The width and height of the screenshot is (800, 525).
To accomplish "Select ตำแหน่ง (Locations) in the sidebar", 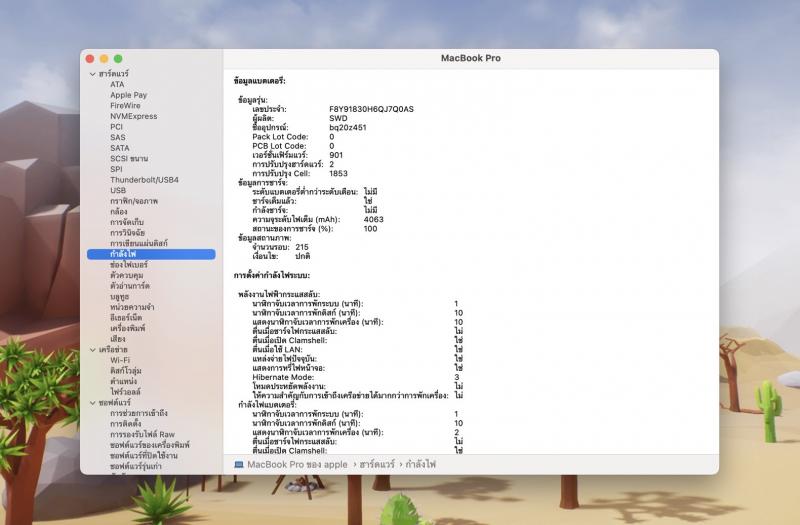I will (123, 381).
